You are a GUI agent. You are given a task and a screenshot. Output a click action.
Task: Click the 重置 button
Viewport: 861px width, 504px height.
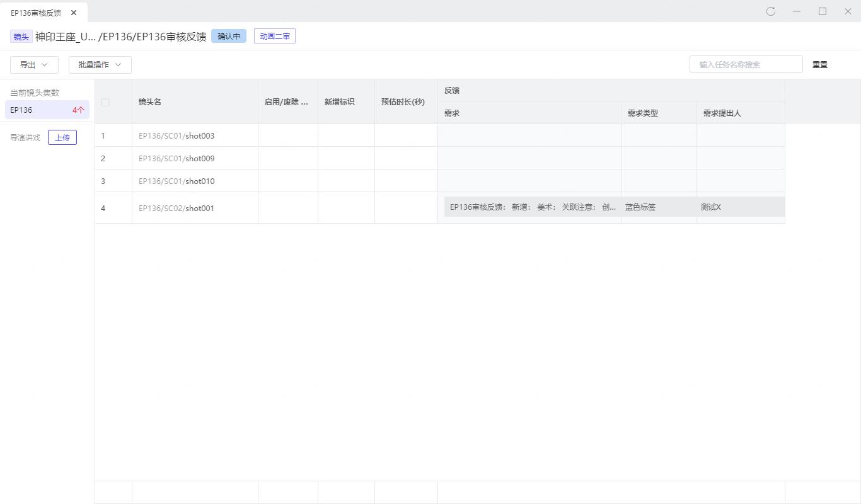click(819, 64)
